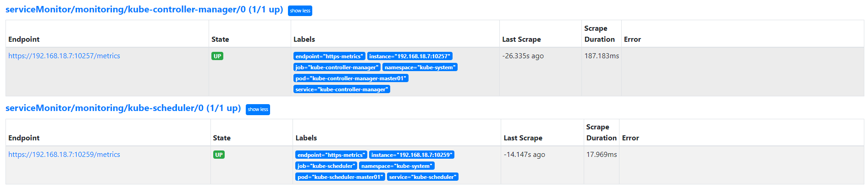Open serviceMonitor kube-controller-manager heading link
Screen dimensions: 868x189
[x=144, y=10]
